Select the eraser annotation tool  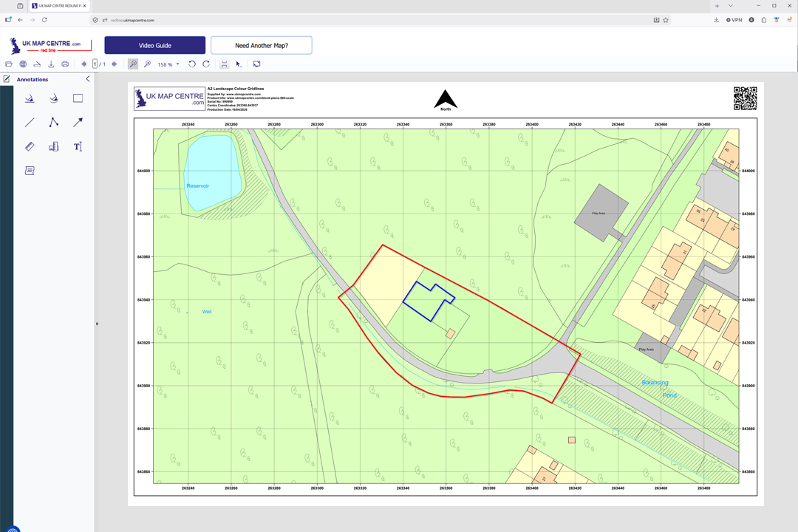[30, 146]
